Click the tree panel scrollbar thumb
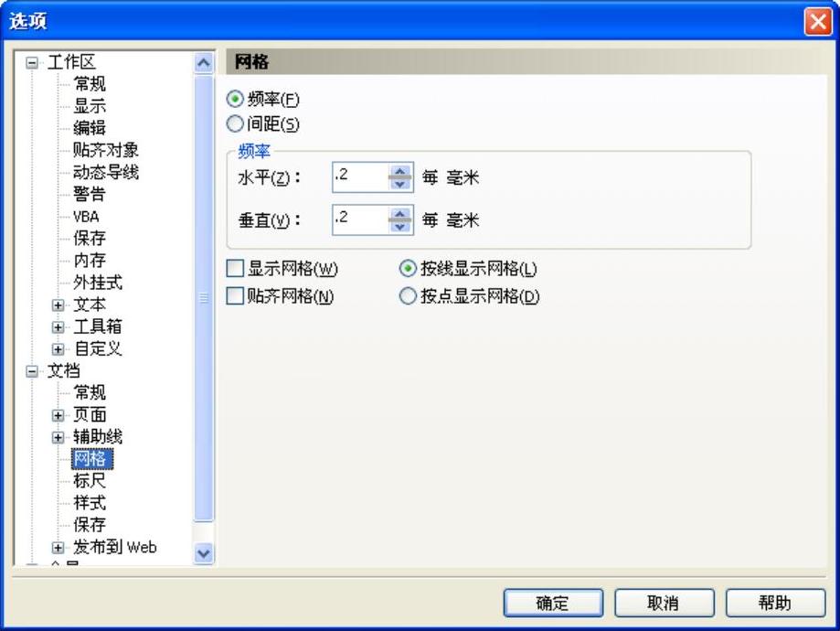Screen dimensions: 840x631 pos(204,298)
